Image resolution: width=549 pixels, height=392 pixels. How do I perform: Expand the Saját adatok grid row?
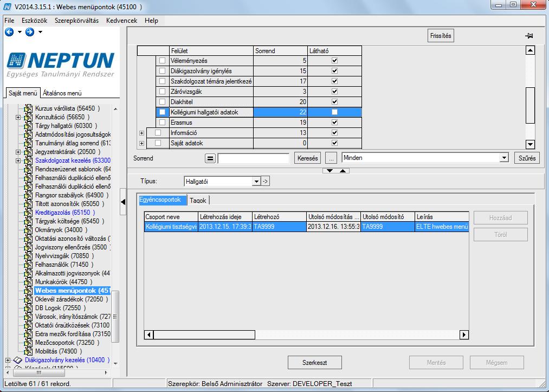tap(141, 143)
